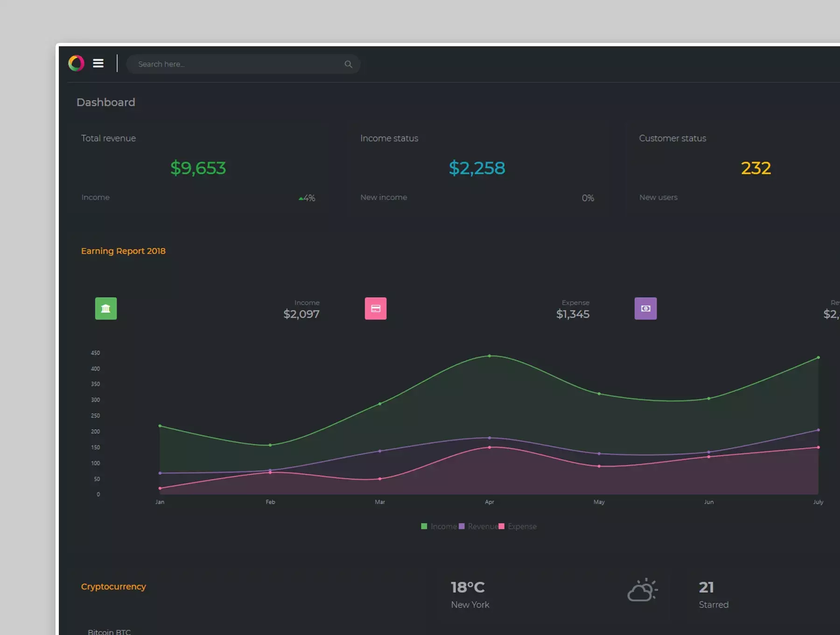Click the pink credit card Expense icon

pos(376,308)
